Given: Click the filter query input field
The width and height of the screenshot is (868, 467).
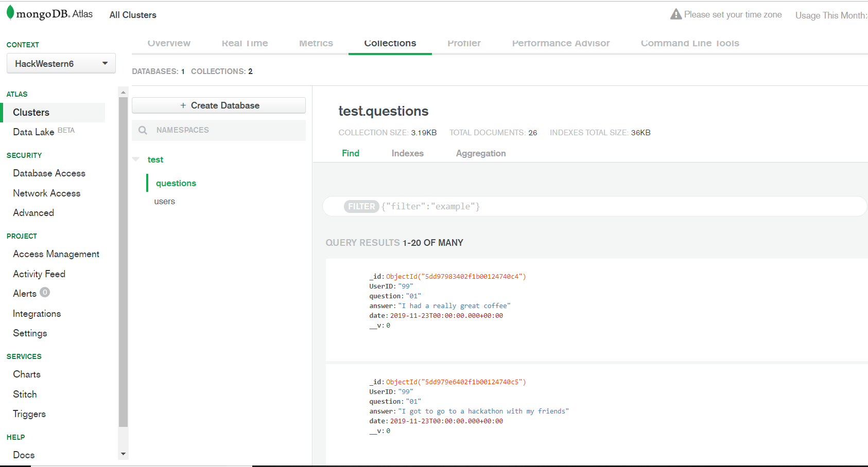Looking at the screenshot, I should (x=595, y=206).
